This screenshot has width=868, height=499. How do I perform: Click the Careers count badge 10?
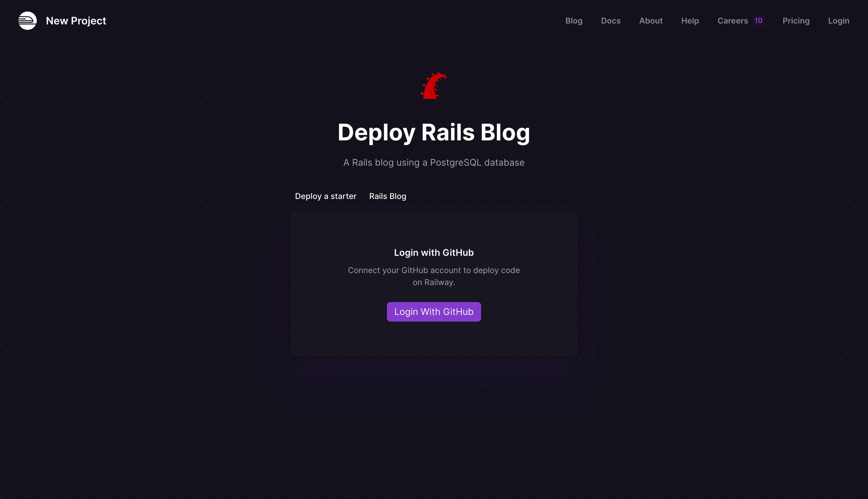pyautogui.click(x=758, y=21)
